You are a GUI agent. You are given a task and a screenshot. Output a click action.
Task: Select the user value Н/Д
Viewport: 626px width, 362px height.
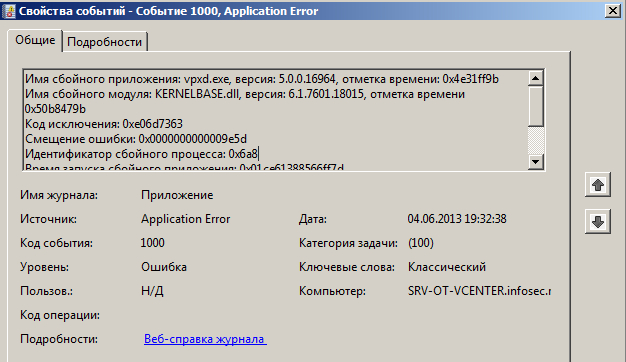pyautogui.click(x=152, y=291)
